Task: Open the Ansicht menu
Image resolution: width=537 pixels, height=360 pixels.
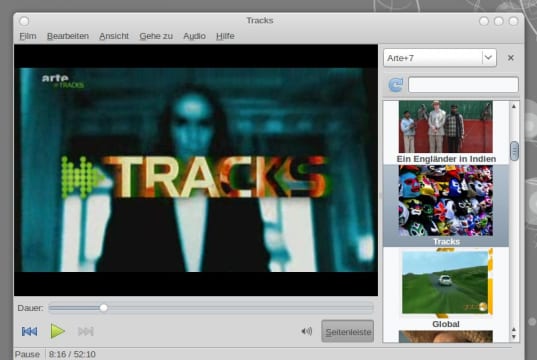Action: tap(114, 36)
